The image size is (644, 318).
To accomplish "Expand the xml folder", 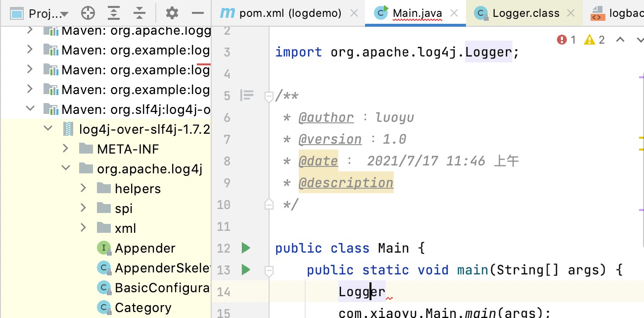I will click(x=84, y=227).
